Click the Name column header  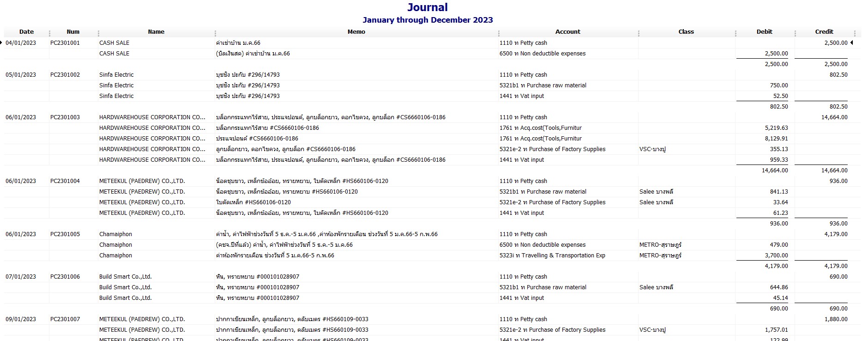pyautogui.click(x=156, y=32)
